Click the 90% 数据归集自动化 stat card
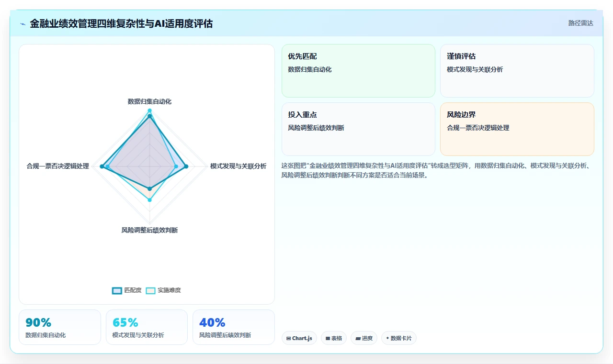The image size is (613, 364). (60, 327)
